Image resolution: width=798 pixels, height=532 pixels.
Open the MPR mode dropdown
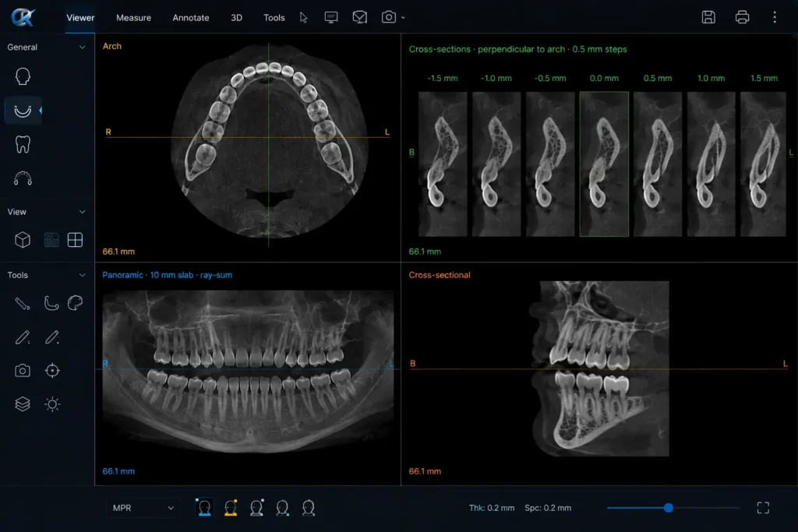(x=143, y=508)
